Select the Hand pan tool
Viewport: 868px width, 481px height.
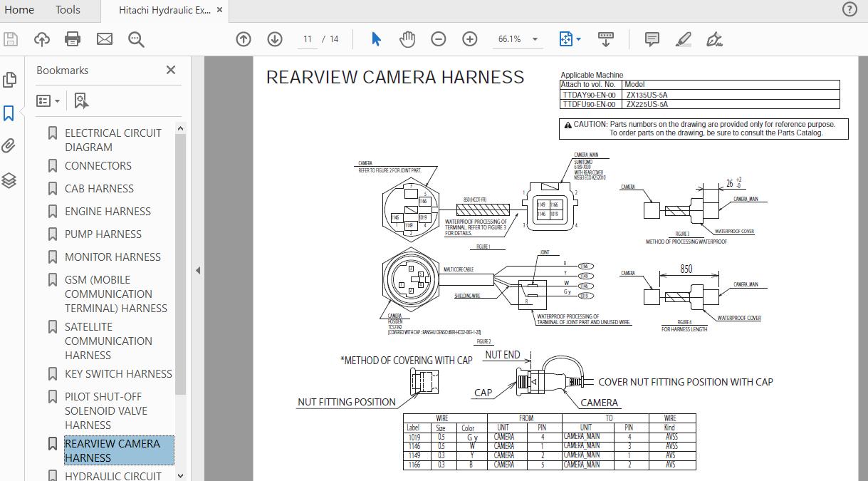coord(407,39)
